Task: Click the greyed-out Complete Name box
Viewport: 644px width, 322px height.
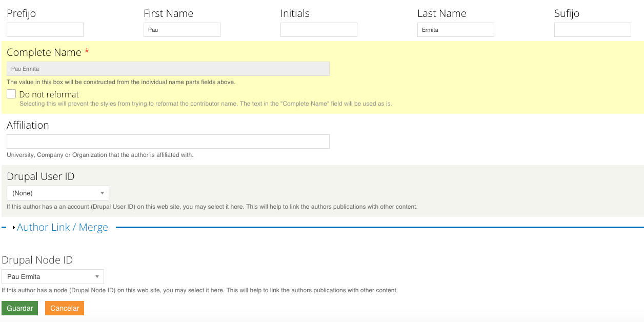Action: 168,69
